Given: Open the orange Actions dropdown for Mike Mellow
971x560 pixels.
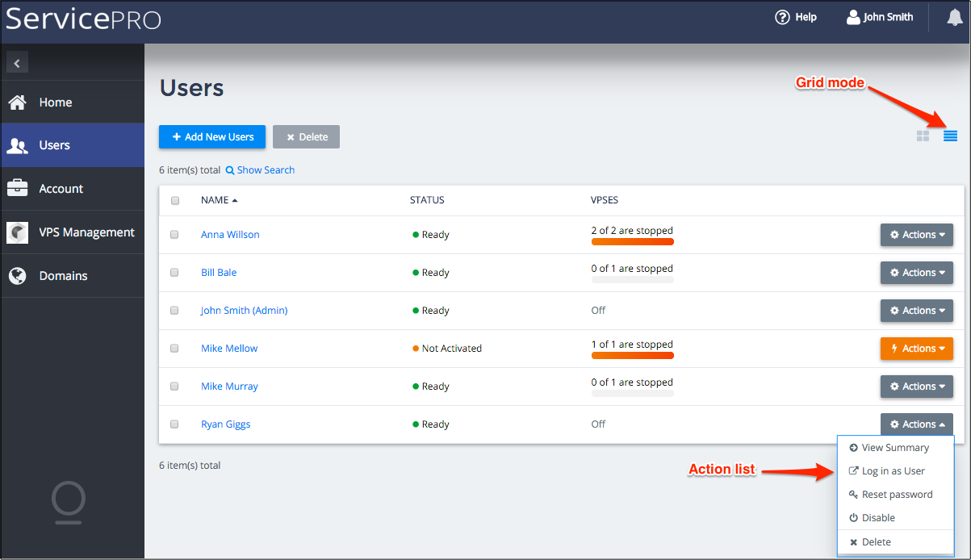Looking at the screenshot, I should click(x=916, y=349).
